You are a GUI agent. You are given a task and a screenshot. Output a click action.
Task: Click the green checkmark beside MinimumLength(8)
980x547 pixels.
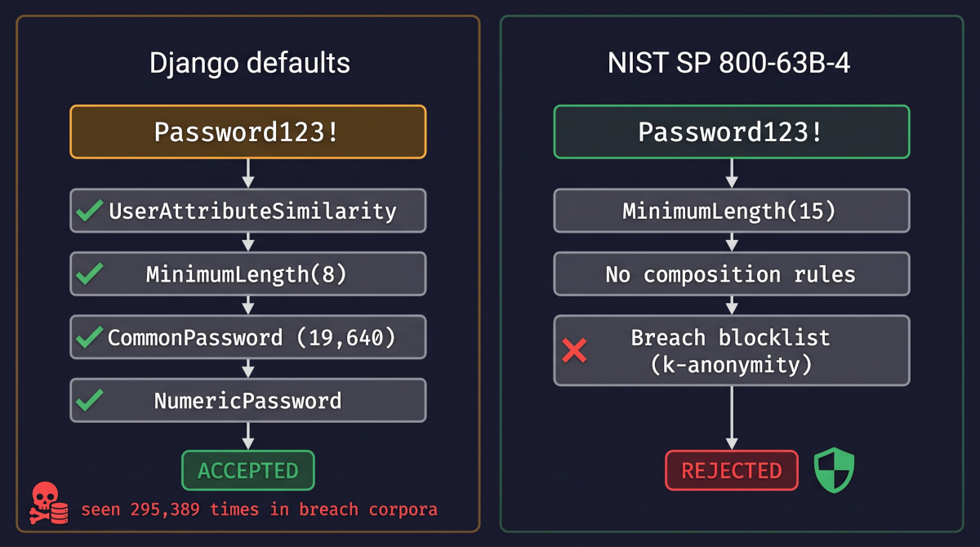pos(88,273)
